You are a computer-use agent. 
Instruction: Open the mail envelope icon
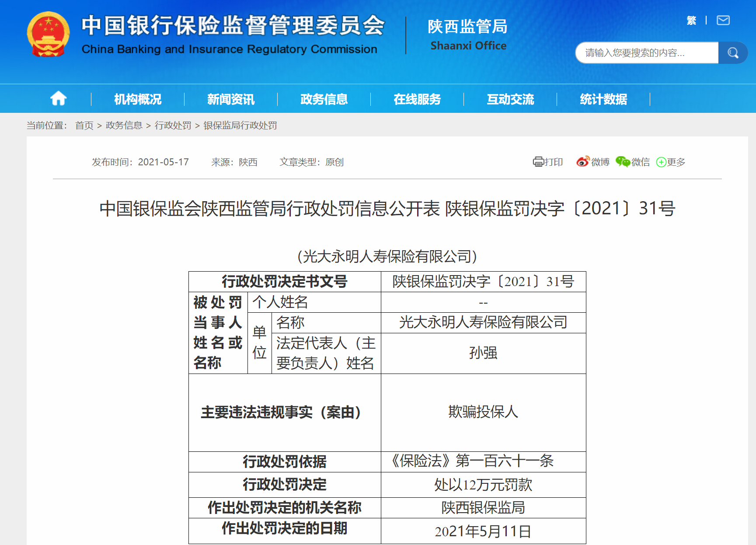(x=723, y=20)
